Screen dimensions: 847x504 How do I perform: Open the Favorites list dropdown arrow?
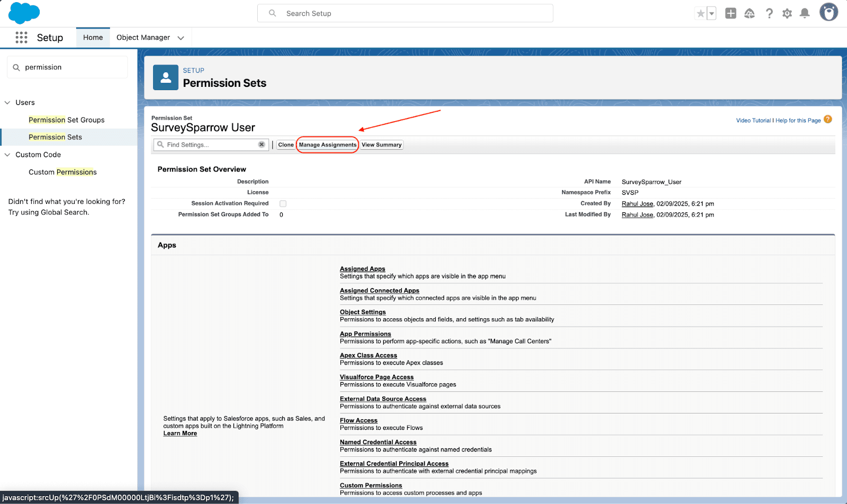tap(711, 14)
